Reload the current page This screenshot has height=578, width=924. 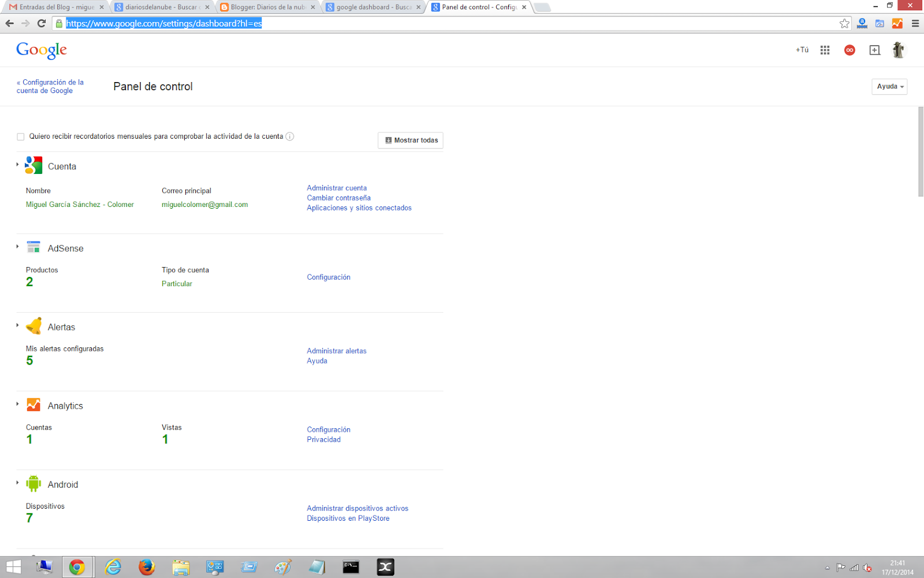tap(42, 23)
